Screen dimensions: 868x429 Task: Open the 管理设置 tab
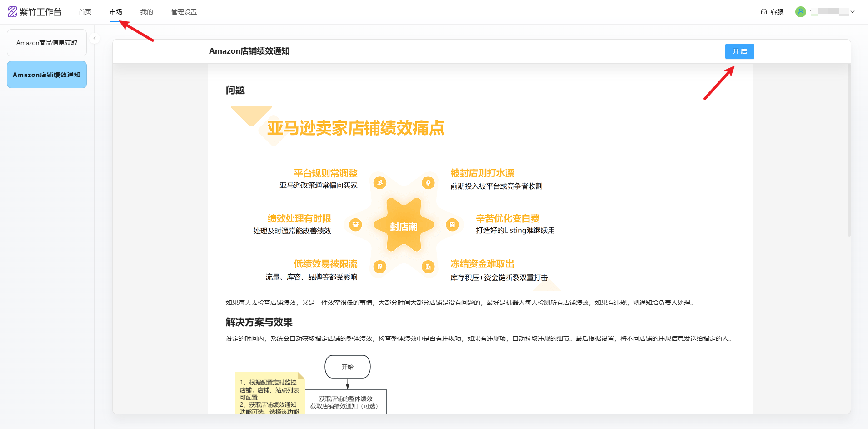tap(184, 12)
